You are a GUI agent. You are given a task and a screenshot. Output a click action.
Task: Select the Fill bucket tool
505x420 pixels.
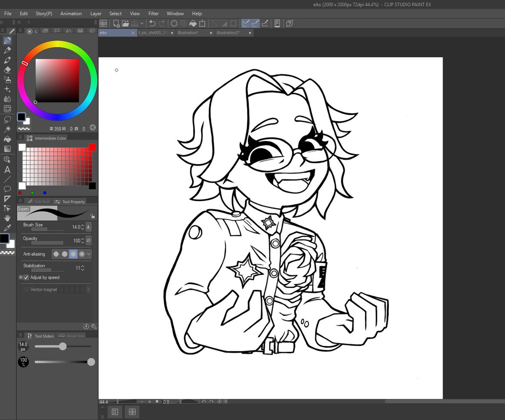tap(7, 139)
